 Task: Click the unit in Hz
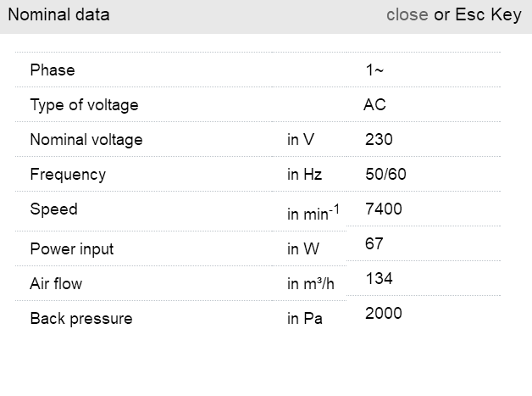click(304, 175)
